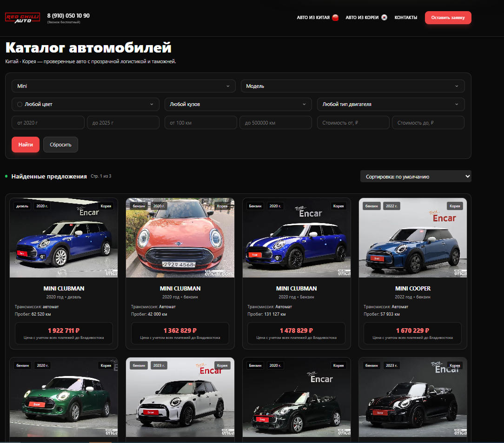This screenshot has width=504, height=443.
Task: Expand the Любой кузов body dropdown
Action: [238, 105]
